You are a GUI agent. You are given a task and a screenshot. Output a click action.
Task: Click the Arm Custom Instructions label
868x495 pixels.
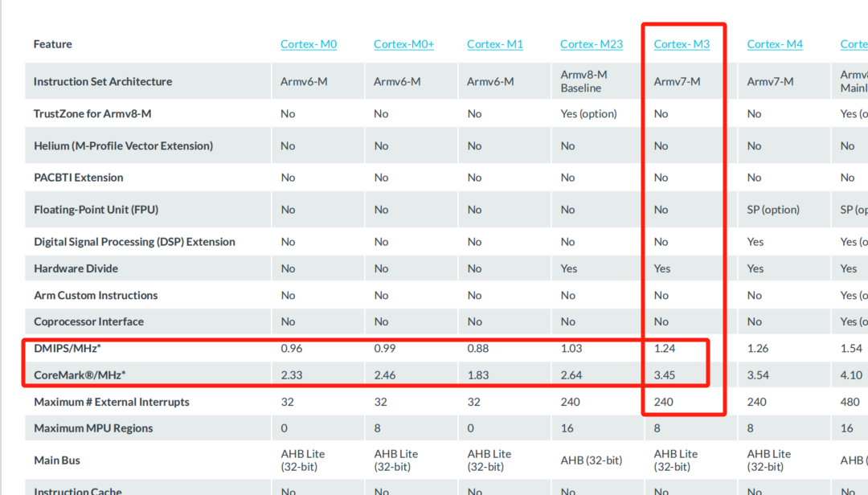96,295
